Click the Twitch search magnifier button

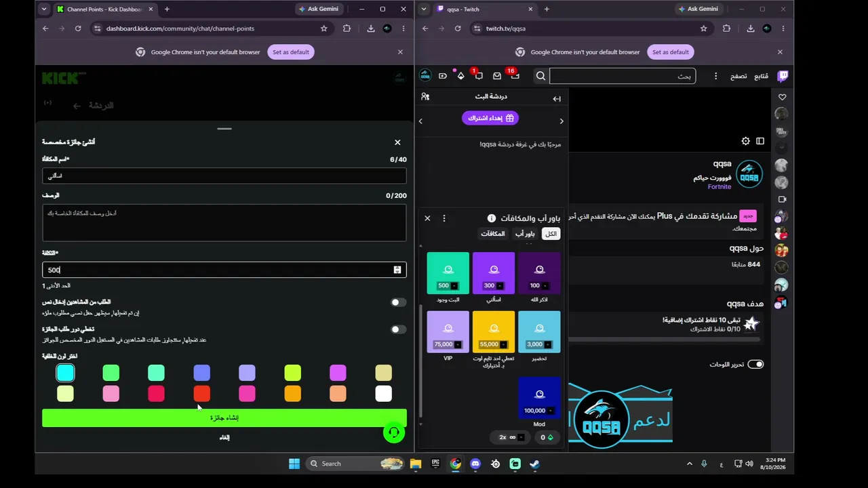540,76
